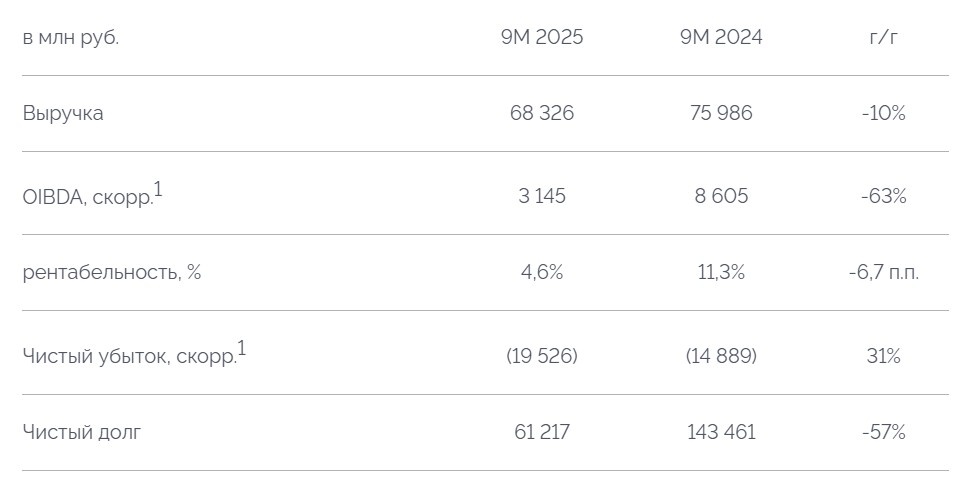Open the footnote 1 beside Чистый убыток
Screen dimensions: 972x483
(x=242, y=349)
